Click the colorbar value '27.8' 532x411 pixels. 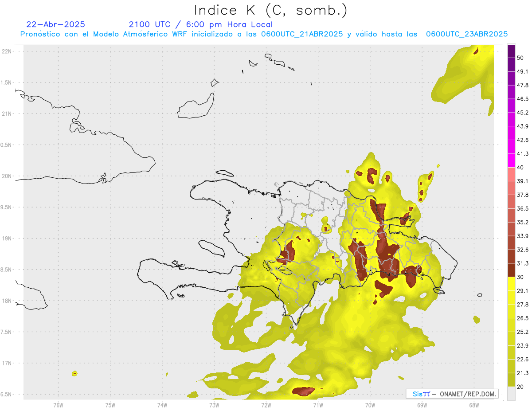coord(523,304)
